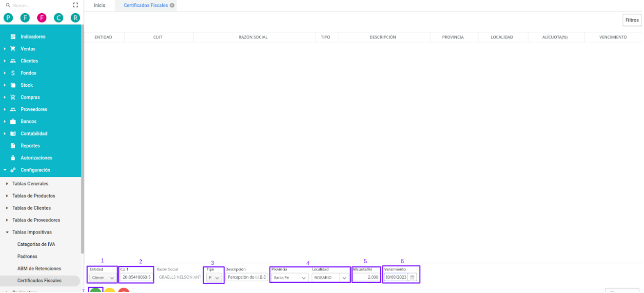644x293 pixels.
Task: Open Certificados Fiscales in the sidebar
Action: [39, 281]
